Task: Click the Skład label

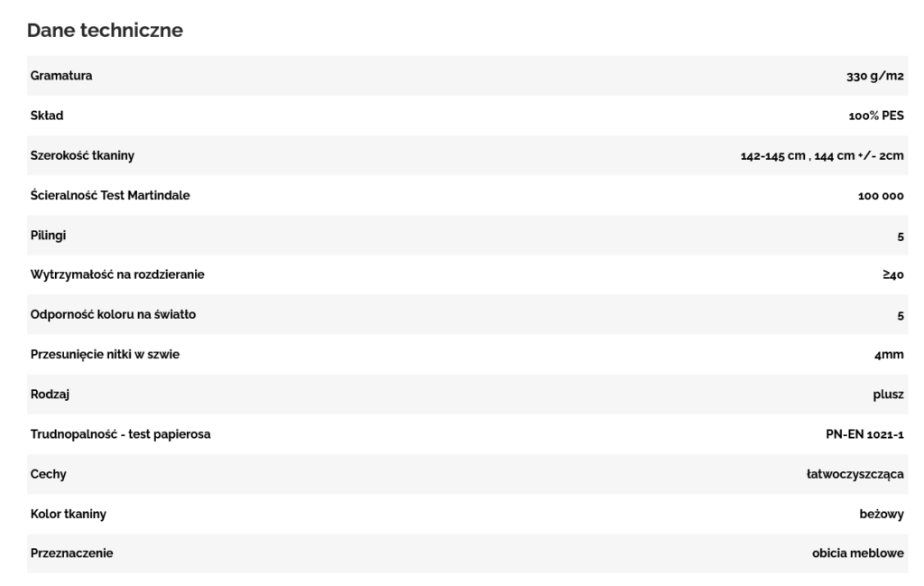Action: [x=47, y=116]
